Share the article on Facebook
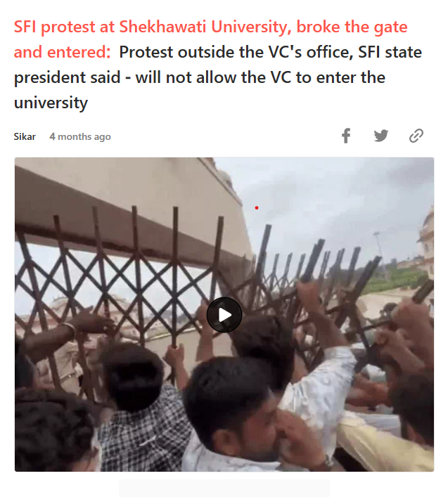448x497 pixels. click(x=346, y=136)
